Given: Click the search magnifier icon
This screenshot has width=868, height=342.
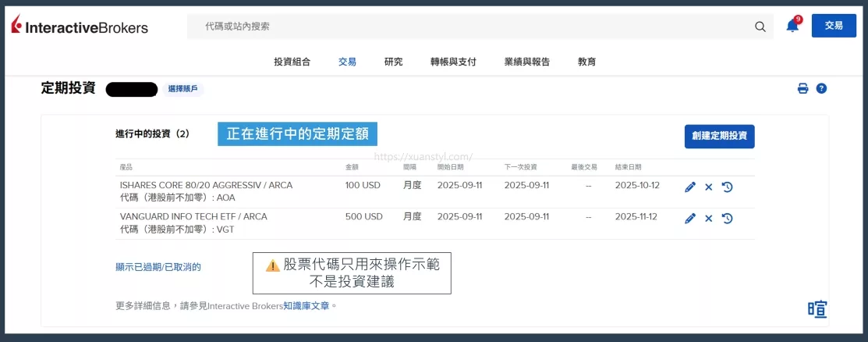Looking at the screenshot, I should coord(760,27).
